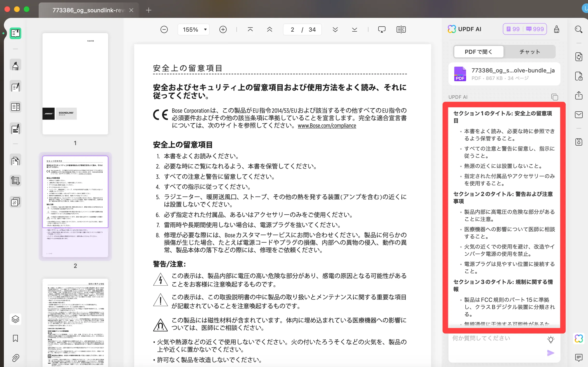Select the Crop Pages tool in sidebar
This screenshot has height=367, width=588.
click(15, 181)
